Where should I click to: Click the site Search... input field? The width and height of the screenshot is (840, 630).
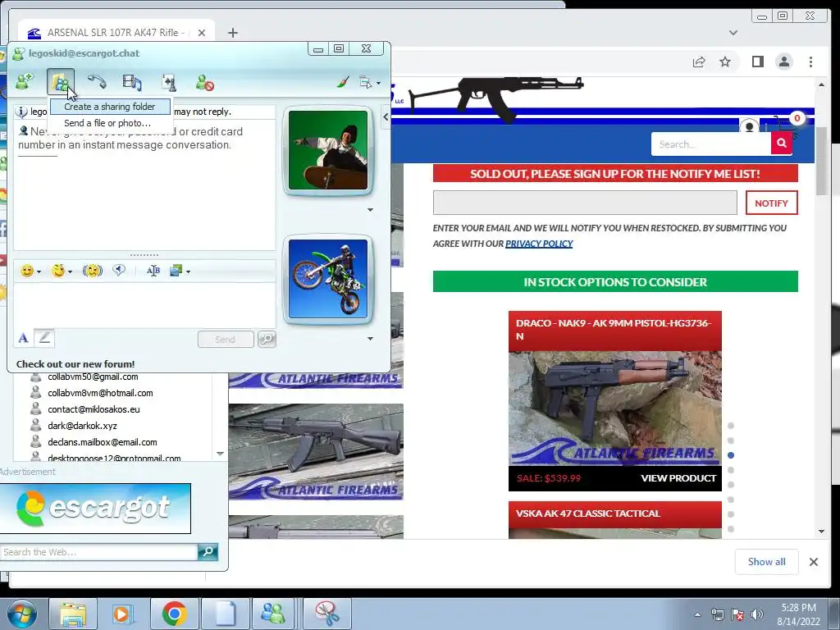pos(711,144)
